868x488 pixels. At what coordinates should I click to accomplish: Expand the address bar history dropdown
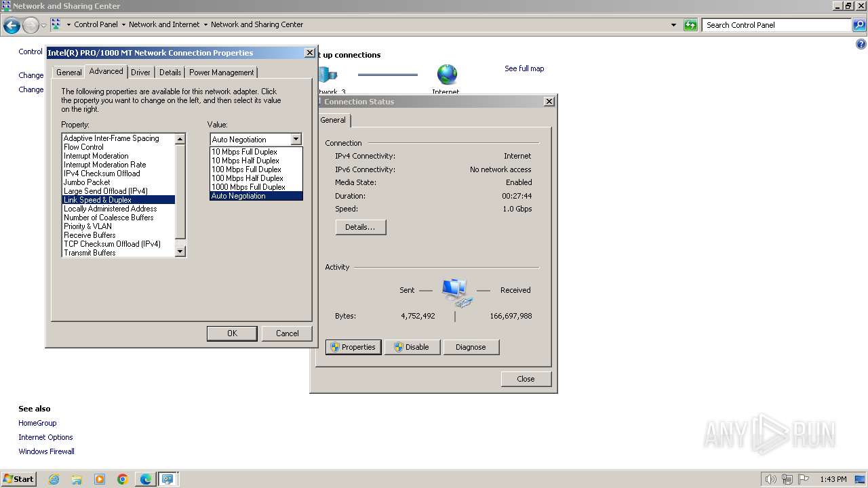point(673,25)
